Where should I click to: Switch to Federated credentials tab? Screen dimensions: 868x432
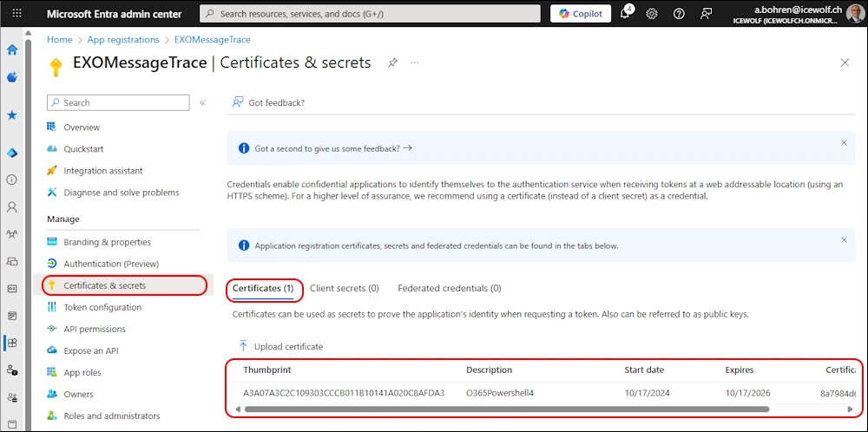tap(449, 288)
